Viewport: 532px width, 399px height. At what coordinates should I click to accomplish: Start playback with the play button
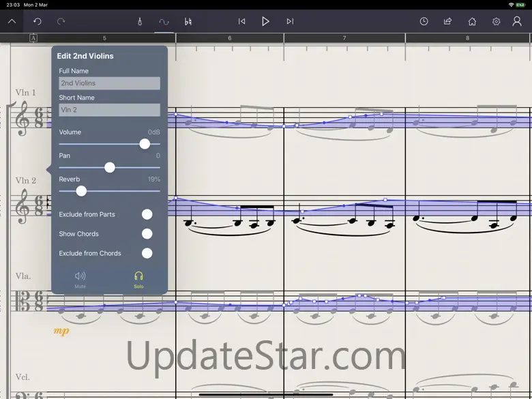click(266, 21)
